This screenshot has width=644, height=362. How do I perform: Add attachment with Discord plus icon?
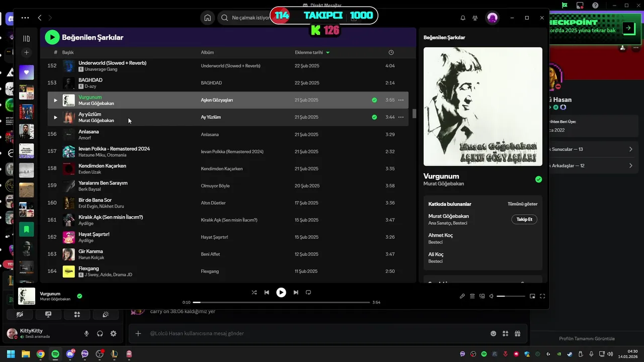click(138, 333)
